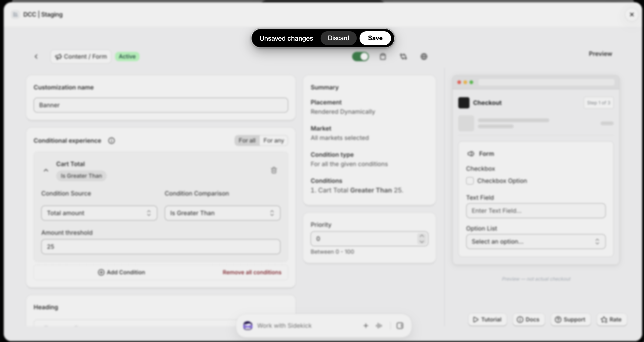
Task: Click the Enter Text Field input in preview
Action: click(536, 211)
